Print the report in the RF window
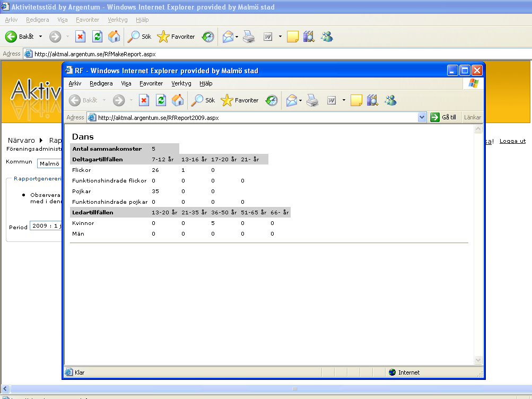The width and height of the screenshot is (532, 399). (312, 100)
